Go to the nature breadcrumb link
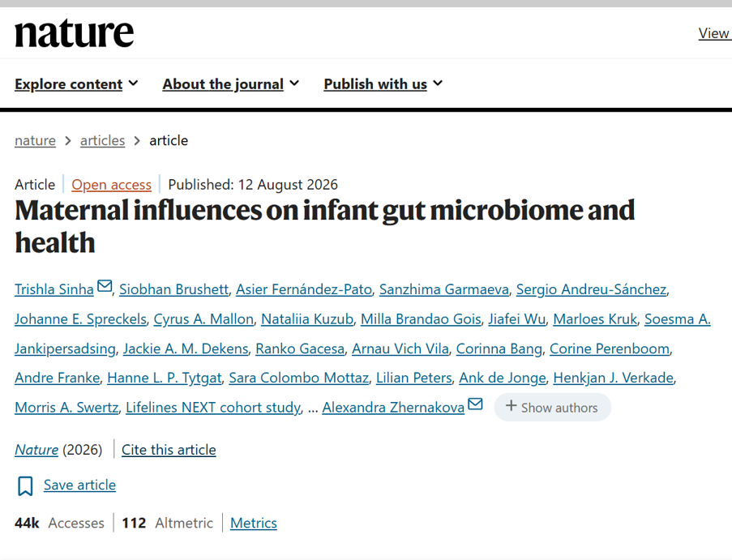This screenshot has width=732, height=560. [35, 140]
